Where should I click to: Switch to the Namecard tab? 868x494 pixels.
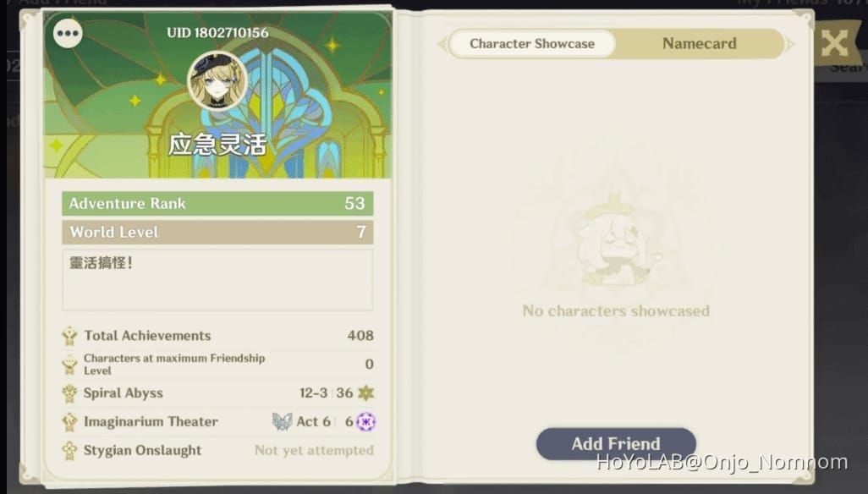click(699, 44)
